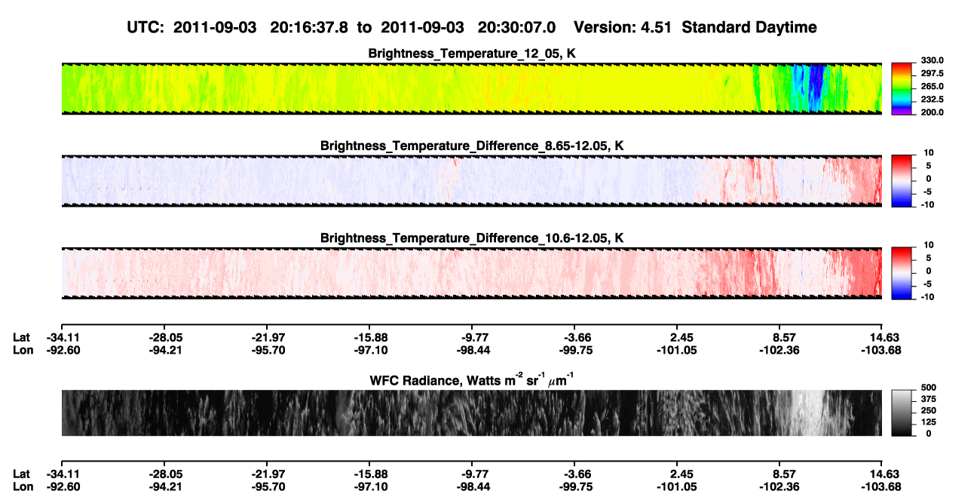Image resolution: width=980 pixels, height=503 pixels.
Task: Click 'Lon' label of axis under 10.6-12.05 panel
Action: 23,349
